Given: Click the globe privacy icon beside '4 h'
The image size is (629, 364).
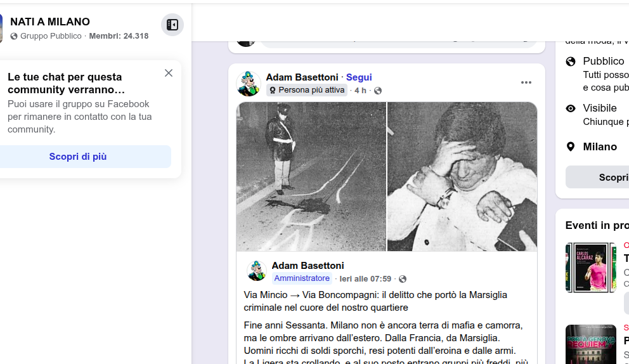Looking at the screenshot, I should [x=378, y=91].
